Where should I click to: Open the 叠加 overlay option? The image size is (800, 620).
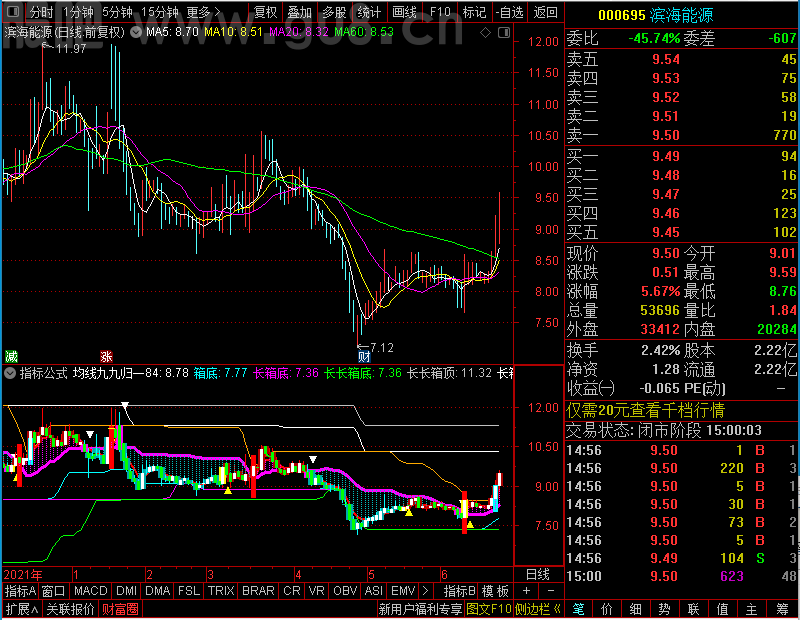(x=299, y=12)
